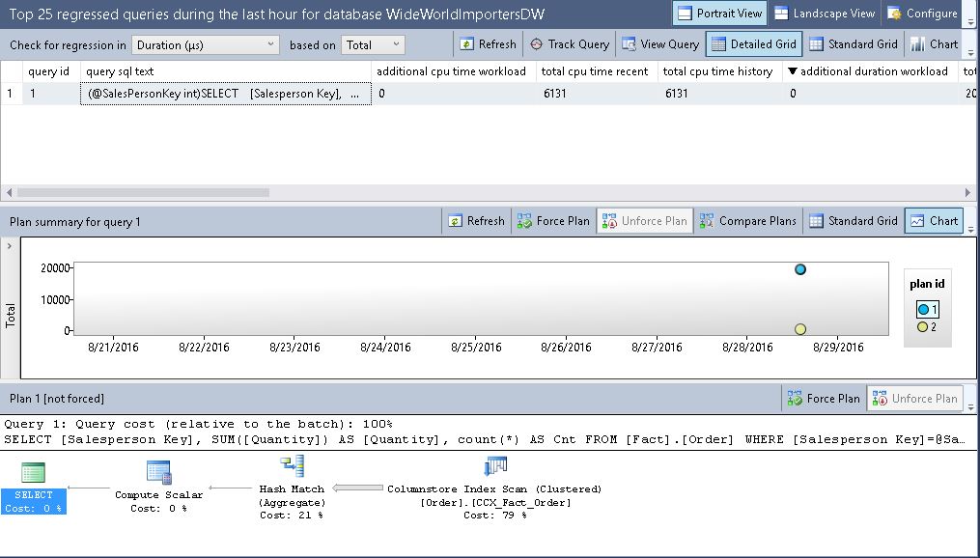Click the yellow plan 2 data point
980x558 pixels.
click(x=800, y=328)
